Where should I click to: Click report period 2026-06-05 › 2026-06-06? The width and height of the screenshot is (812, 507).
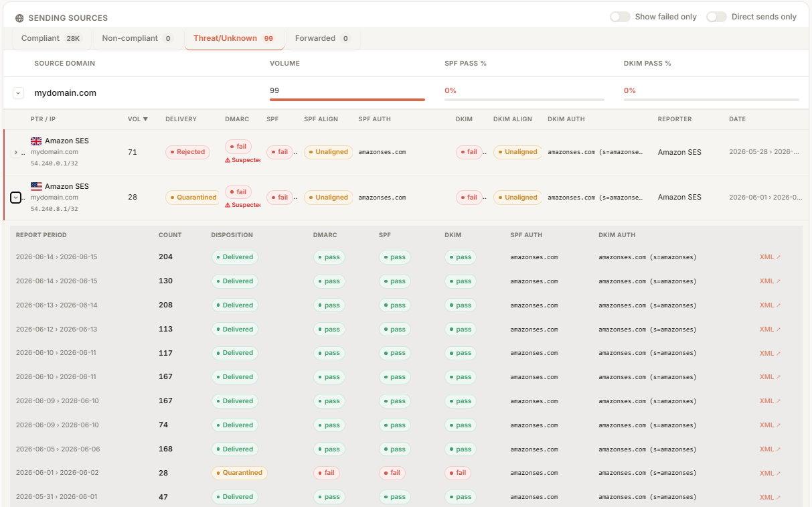tap(58, 449)
